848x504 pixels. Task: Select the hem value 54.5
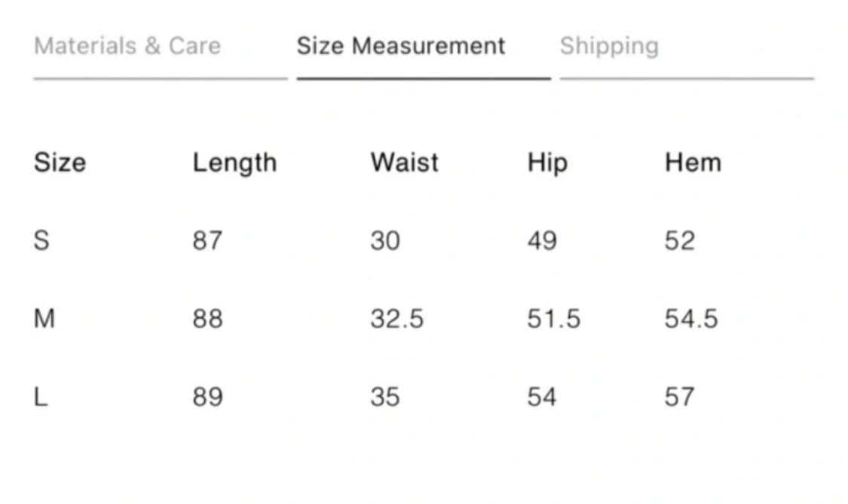pyautogui.click(x=691, y=319)
